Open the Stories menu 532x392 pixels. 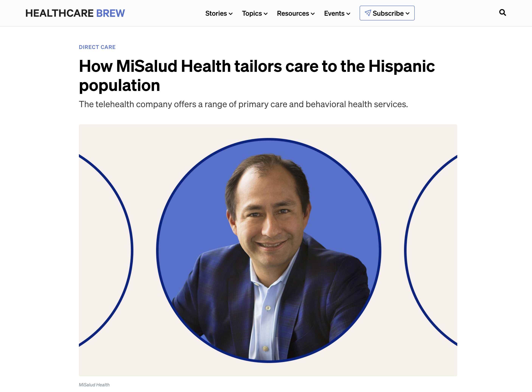219,13
